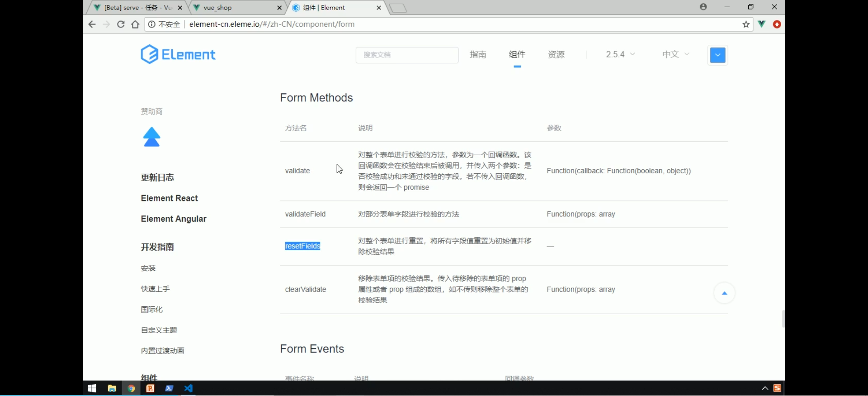
Task: Click the 赞助商 label
Action: tap(151, 112)
